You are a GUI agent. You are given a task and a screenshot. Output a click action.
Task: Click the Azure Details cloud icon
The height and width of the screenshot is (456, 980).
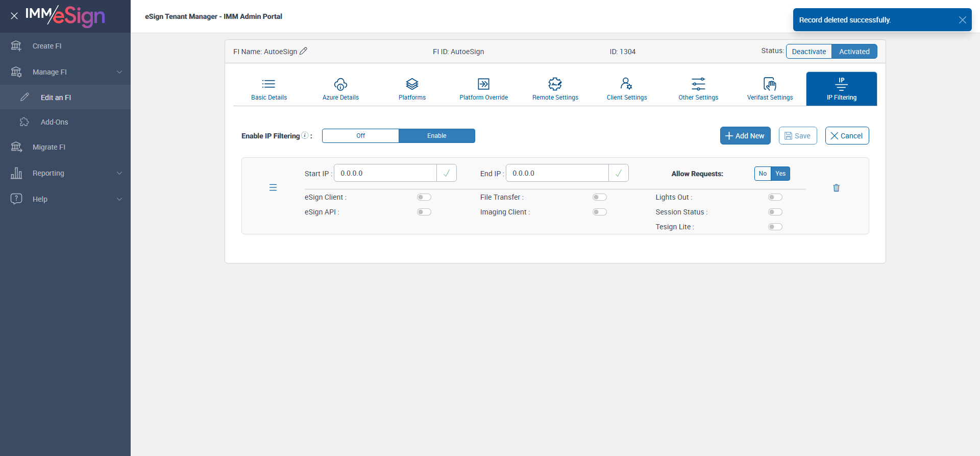[x=340, y=84]
